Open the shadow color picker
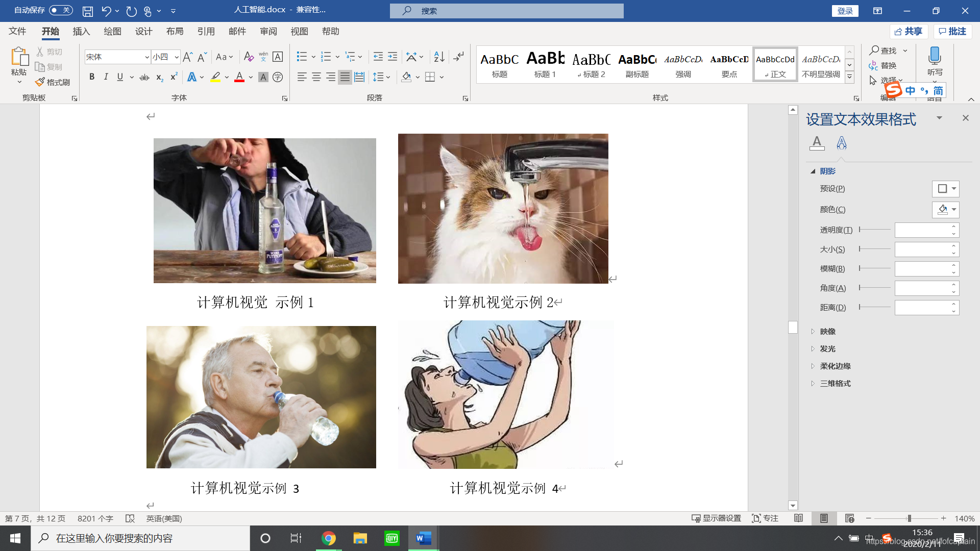Image resolution: width=980 pixels, height=551 pixels. click(946, 210)
